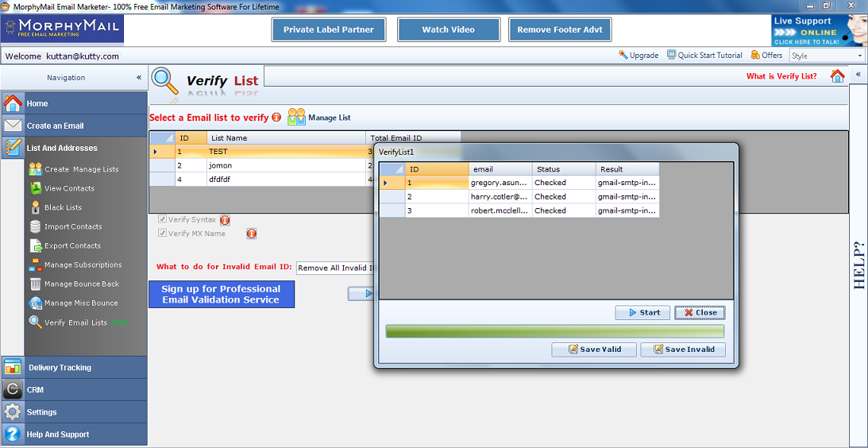Select gregory.asun... email cell
868x448 pixels.
coord(500,182)
